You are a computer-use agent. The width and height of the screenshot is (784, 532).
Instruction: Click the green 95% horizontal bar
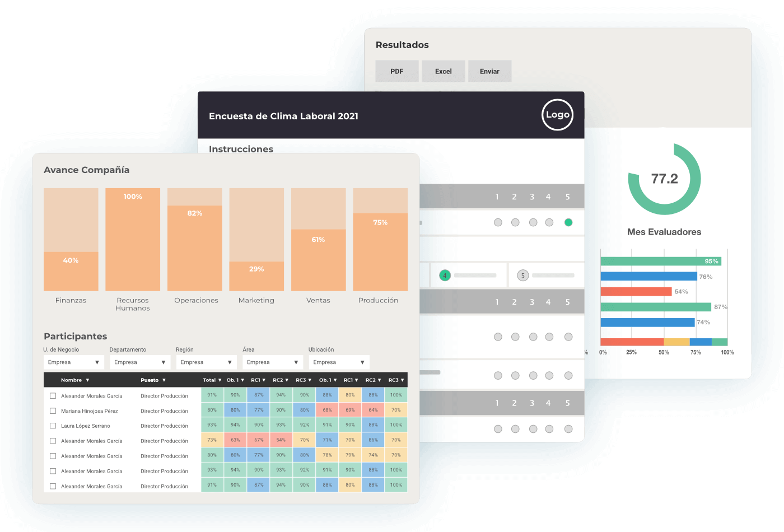[x=661, y=261]
